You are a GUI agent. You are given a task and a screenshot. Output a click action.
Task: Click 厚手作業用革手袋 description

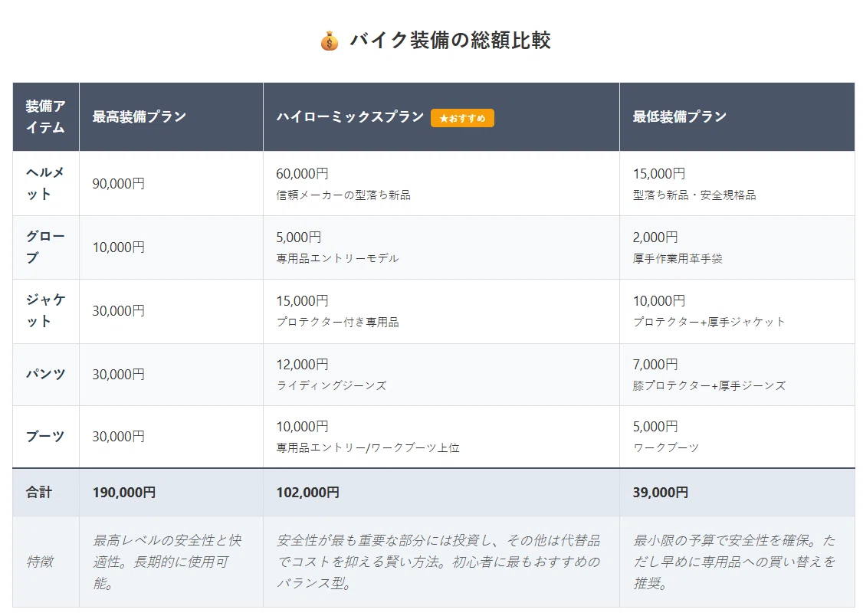[678, 258]
